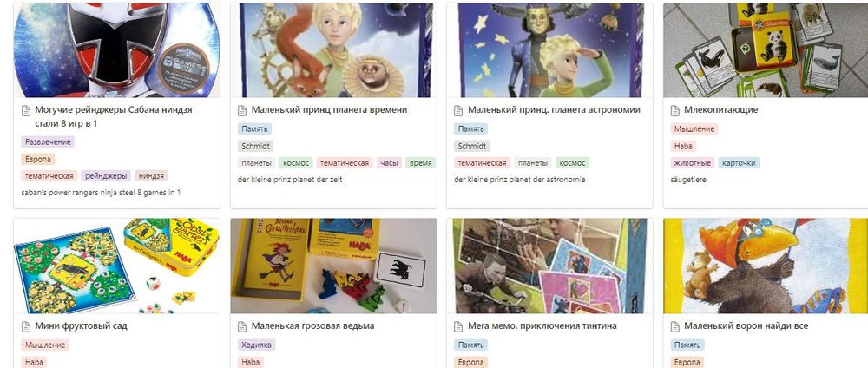Click page icon beside Мега мемо. приключения тинтина
868x368 pixels.
(458, 327)
